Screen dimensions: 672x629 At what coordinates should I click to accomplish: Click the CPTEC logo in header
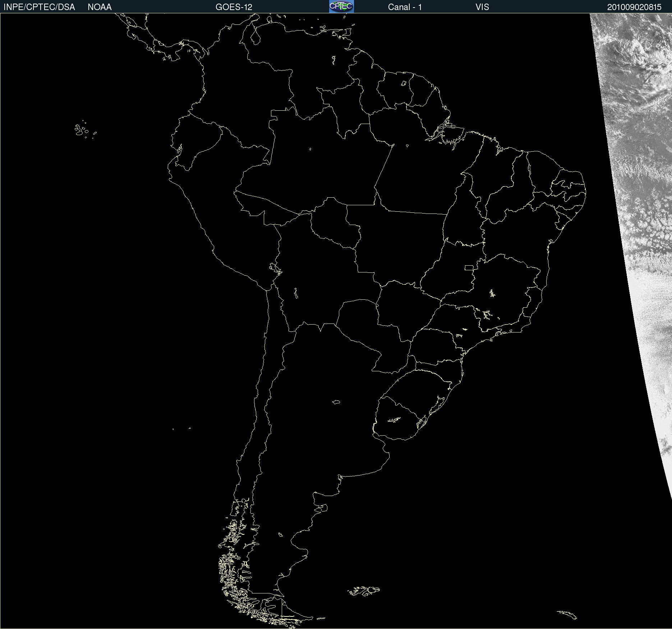click(x=341, y=6)
